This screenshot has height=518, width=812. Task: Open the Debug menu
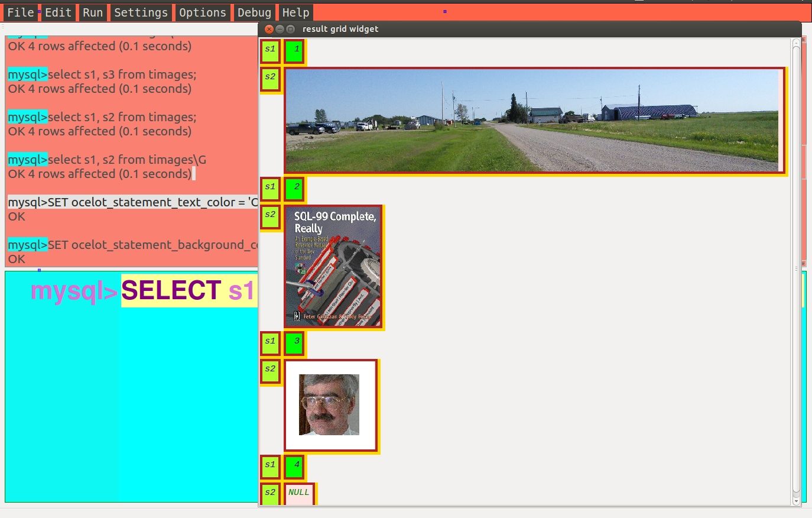pos(254,12)
